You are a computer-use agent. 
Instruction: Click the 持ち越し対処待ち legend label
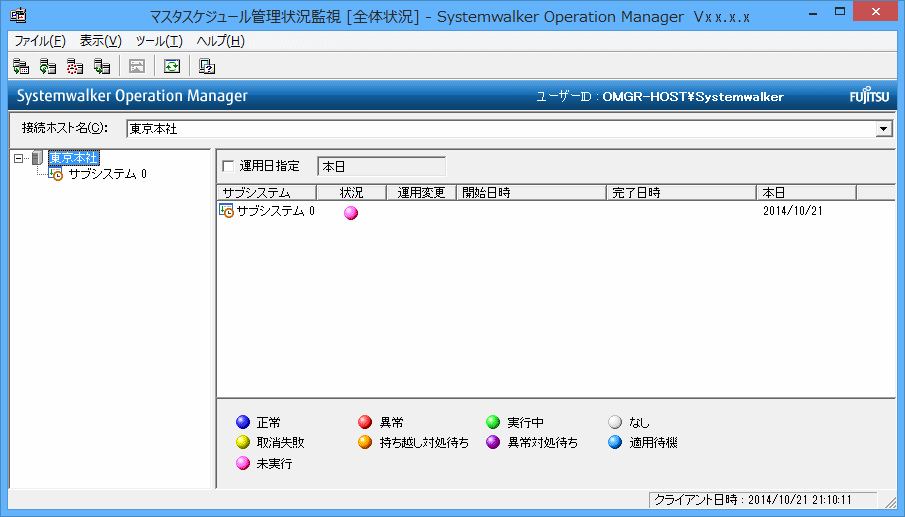424,443
